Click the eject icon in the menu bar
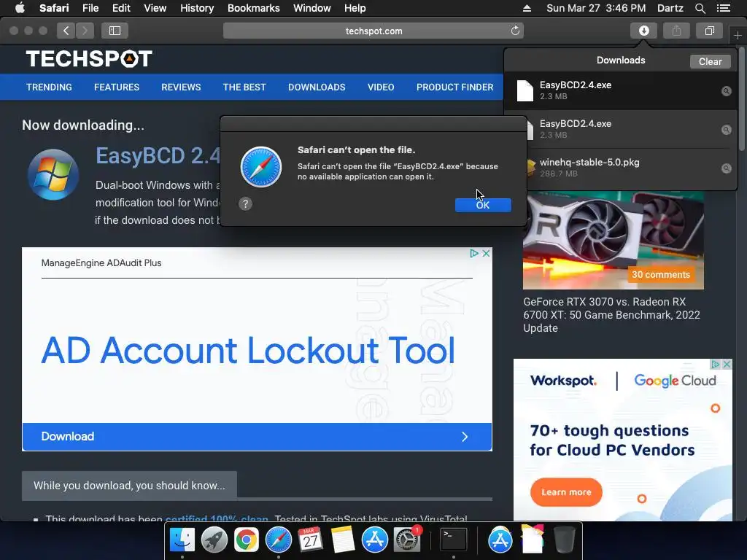The height and width of the screenshot is (560, 747). click(x=527, y=8)
